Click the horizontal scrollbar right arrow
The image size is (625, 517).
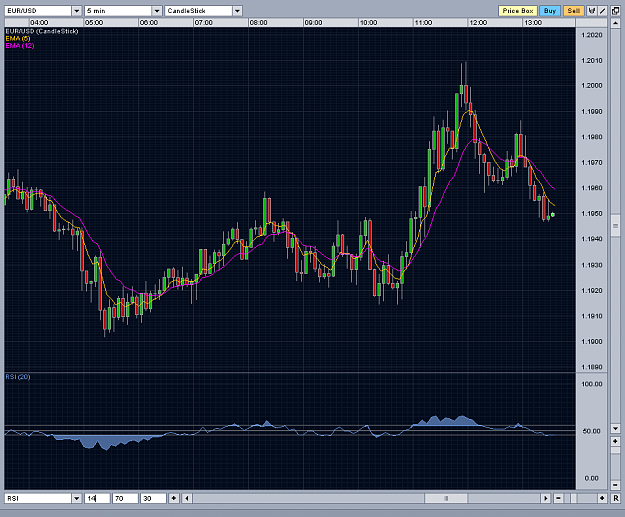(x=546, y=498)
